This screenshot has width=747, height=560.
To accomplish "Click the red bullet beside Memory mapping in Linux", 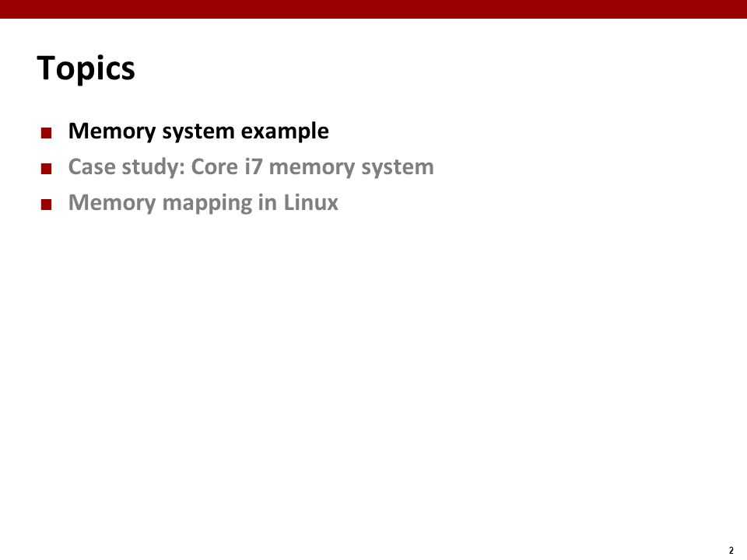I will click(x=46, y=205).
